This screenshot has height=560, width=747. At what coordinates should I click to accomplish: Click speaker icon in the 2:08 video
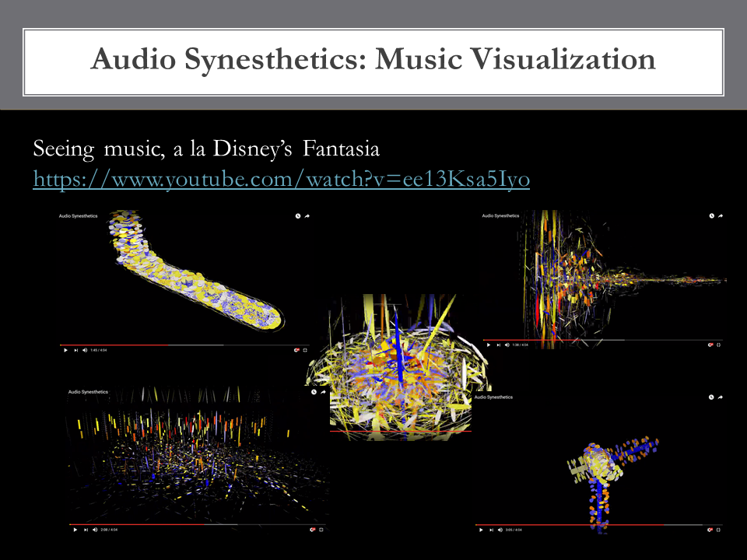pyautogui.click(x=95, y=530)
